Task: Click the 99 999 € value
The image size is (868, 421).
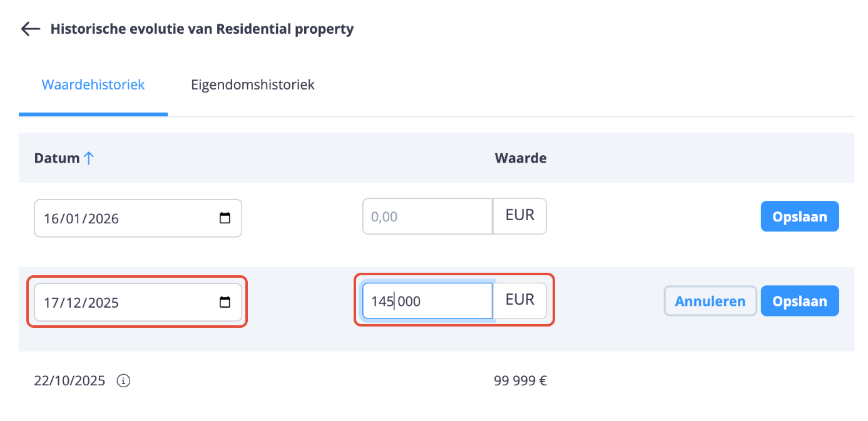Action: click(519, 380)
